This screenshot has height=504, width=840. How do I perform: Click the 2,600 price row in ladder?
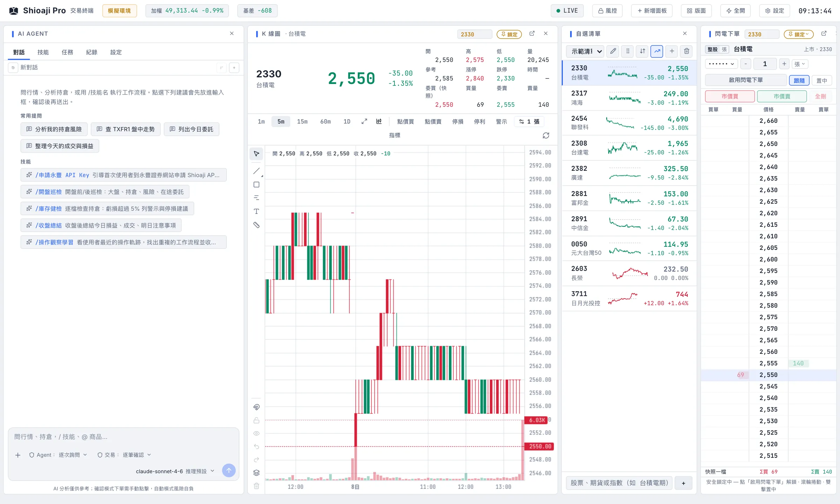[768, 259]
